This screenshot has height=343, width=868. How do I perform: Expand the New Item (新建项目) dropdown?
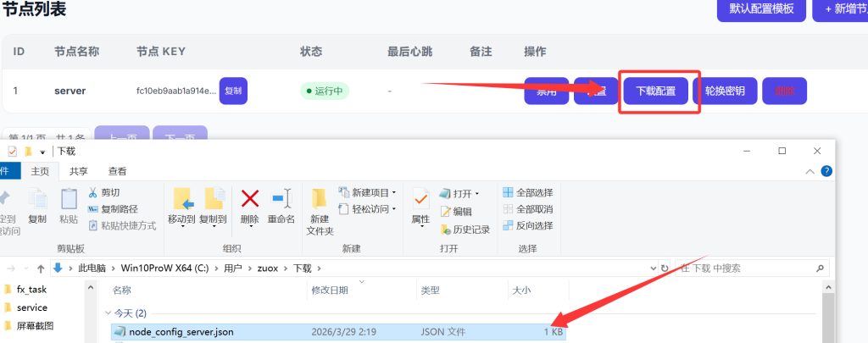coord(370,192)
